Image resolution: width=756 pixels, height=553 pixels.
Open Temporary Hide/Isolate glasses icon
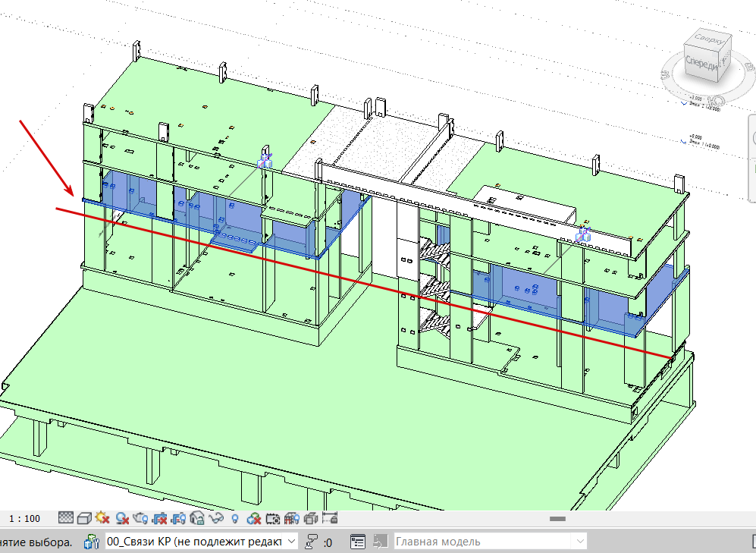pyautogui.click(x=216, y=518)
